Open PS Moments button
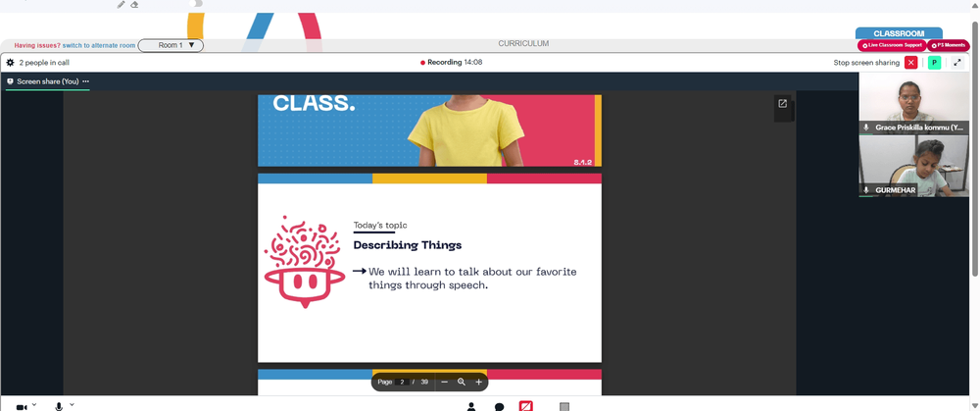Screen dimensions: 980x411 coord(948,46)
